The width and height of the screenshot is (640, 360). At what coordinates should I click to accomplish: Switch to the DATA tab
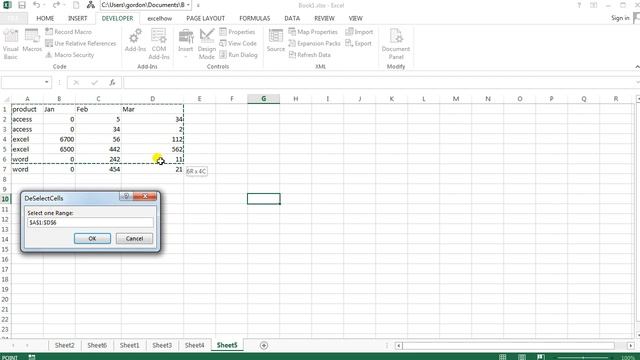(x=292, y=18)
